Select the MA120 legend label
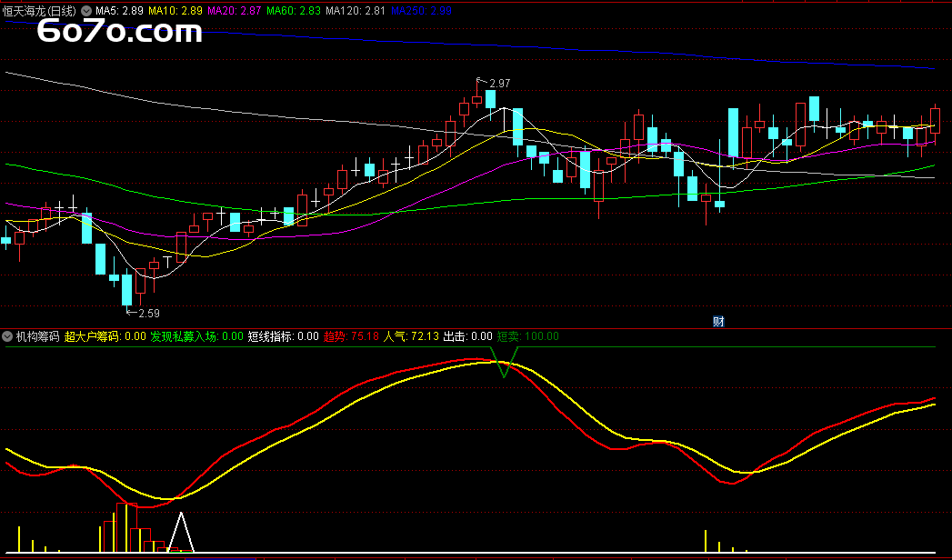The height and width of the screenshot is (560, 952). [x=355, y=10]
